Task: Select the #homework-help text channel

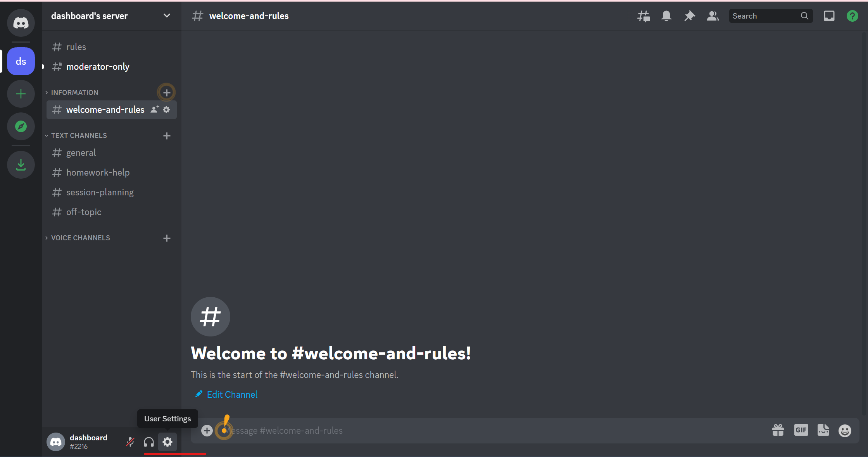Action: 98,172
